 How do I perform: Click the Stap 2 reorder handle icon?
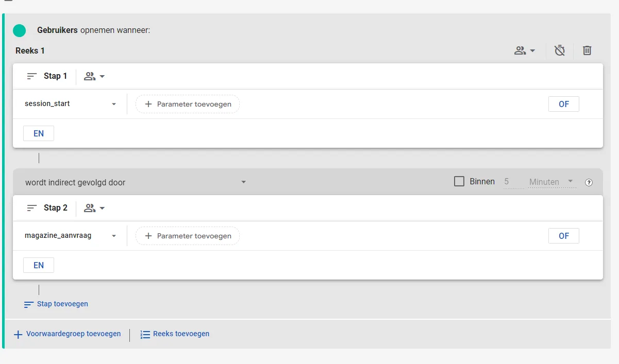(32, 208)
